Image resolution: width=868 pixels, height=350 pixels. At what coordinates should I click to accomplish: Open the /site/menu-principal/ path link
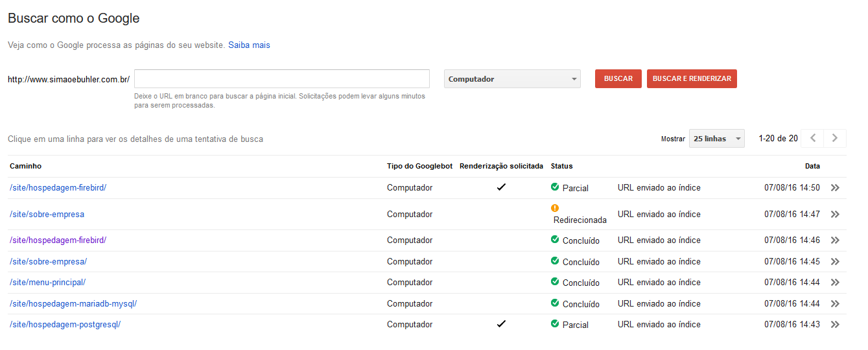[x=47, y=283]
